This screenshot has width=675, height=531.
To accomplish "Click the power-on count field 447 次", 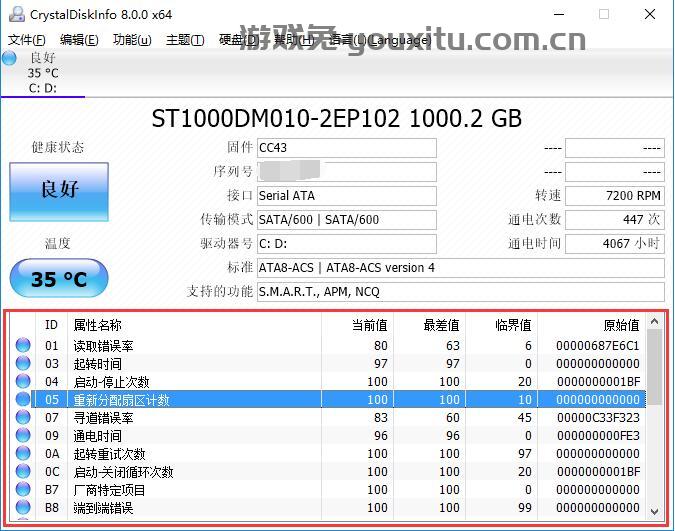I will (x=615, y=220).
